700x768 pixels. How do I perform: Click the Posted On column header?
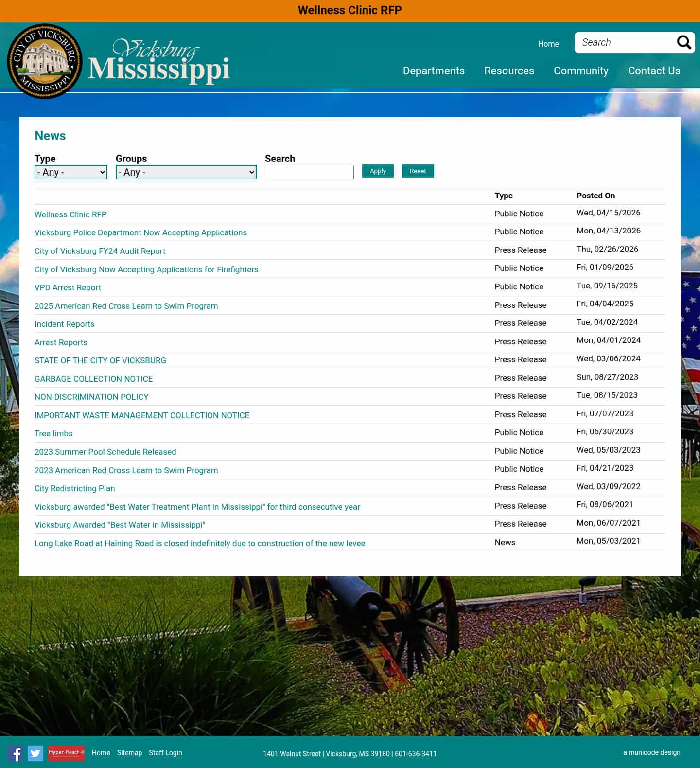(595, 196)
